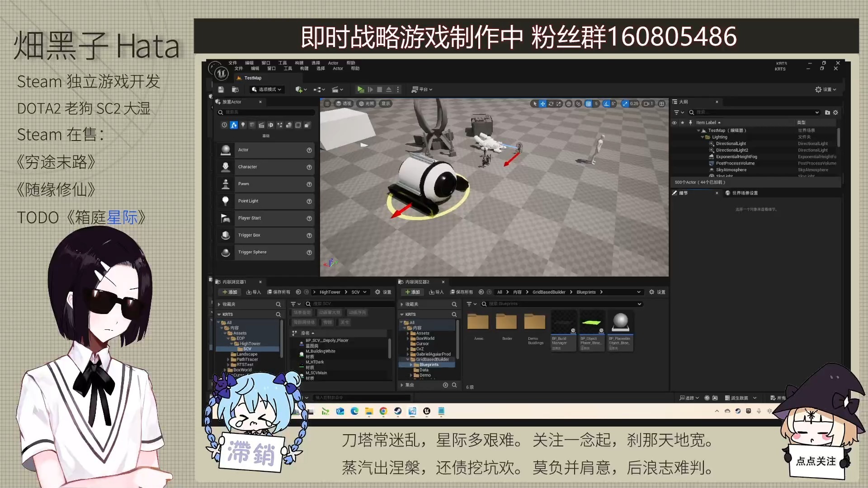Toggle scale snapping icon
Screen dimensions: 868x488
625,103
